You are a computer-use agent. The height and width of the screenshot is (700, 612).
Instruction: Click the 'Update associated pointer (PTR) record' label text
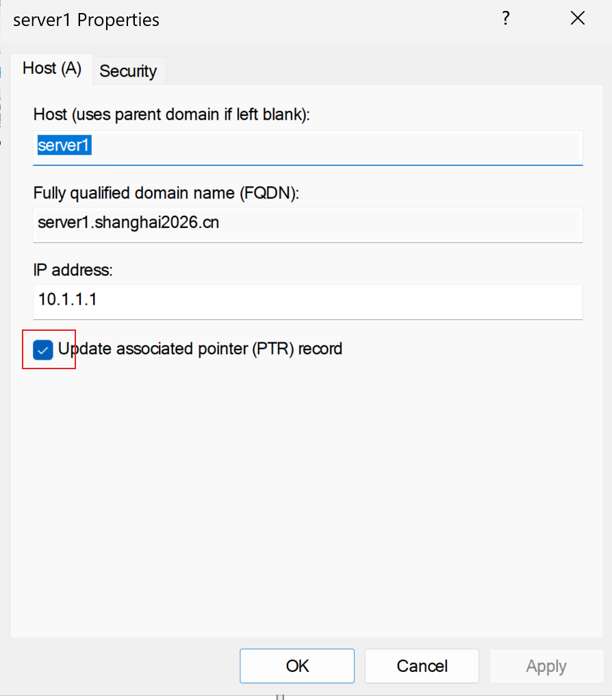pos(201,349)
